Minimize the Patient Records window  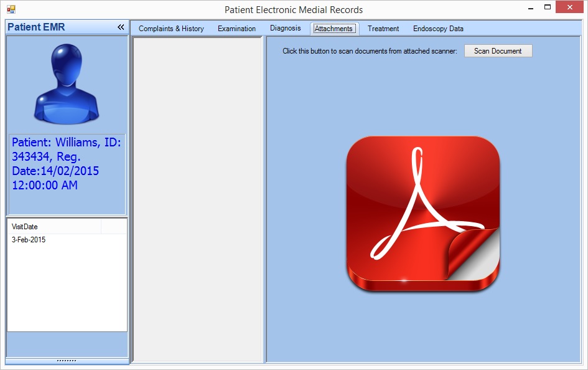(531, 8)
